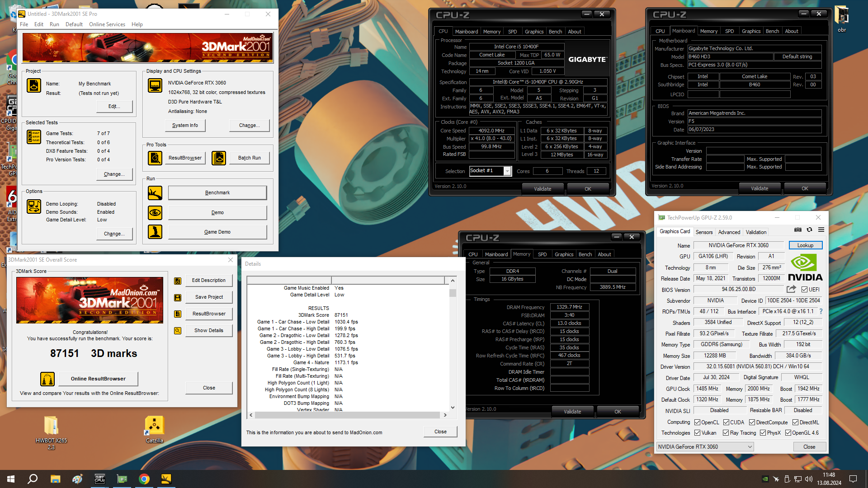Click the Game Demo joystick icon
868x488 pixels.
(x=155, y=232)
